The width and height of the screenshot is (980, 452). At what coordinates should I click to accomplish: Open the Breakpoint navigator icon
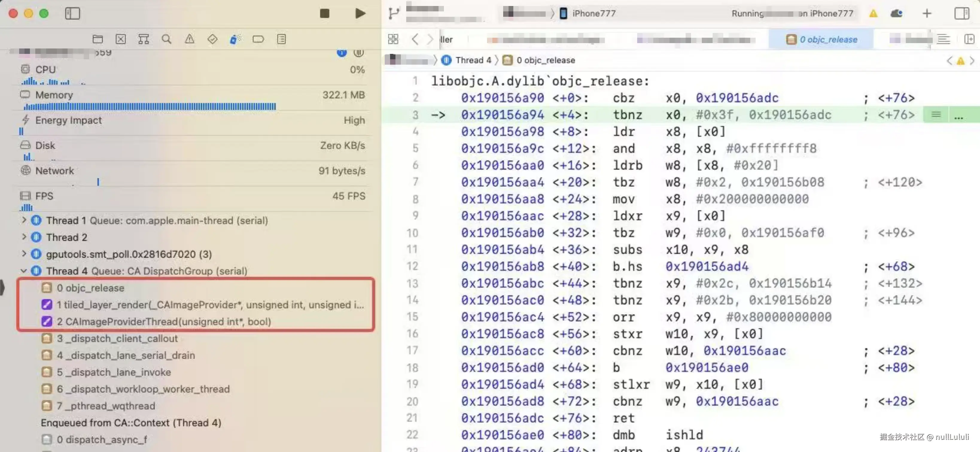(x=258, y=39)
